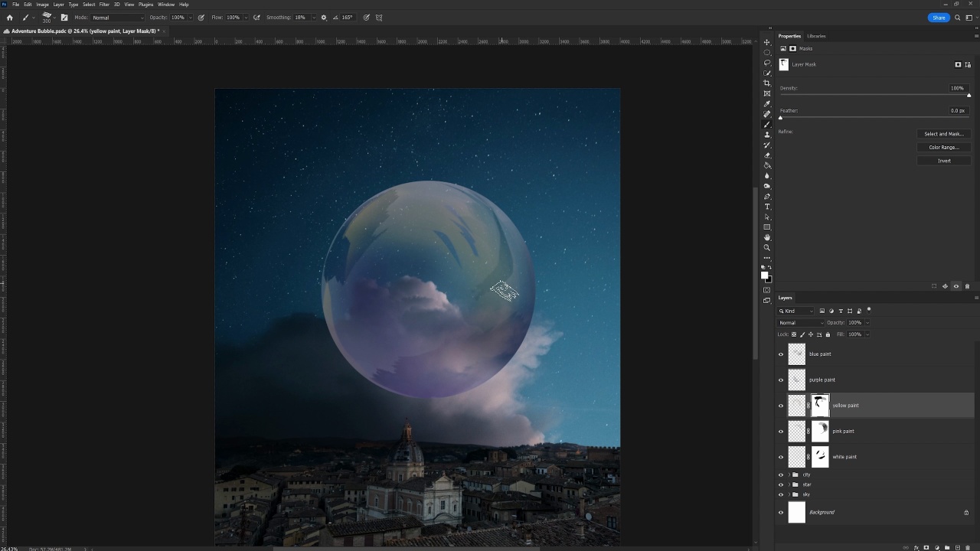Select the Crop tool
980x551 pixels.
767,83
